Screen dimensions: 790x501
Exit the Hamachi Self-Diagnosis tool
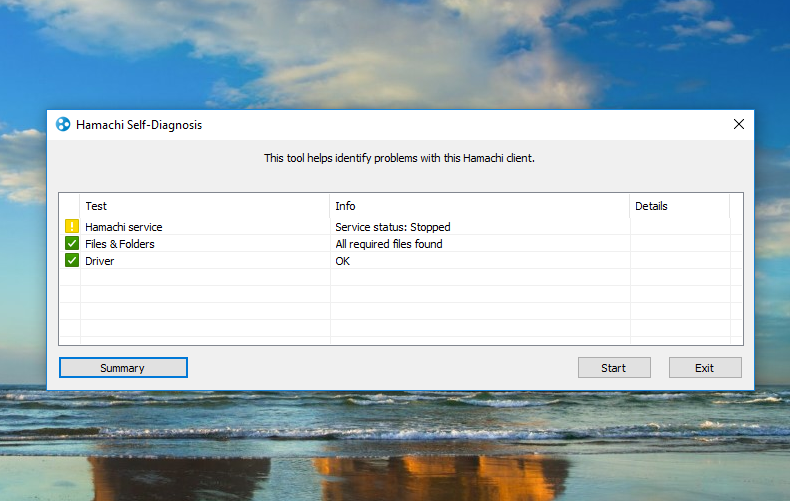(x=705, y=367)
